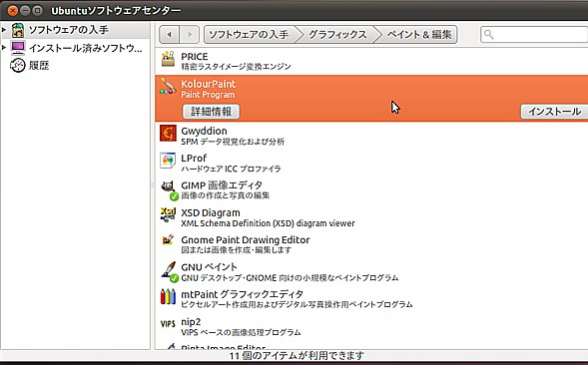Select the XSD Diagram entry title
The image size is (588, 365).
click(211, 212)
